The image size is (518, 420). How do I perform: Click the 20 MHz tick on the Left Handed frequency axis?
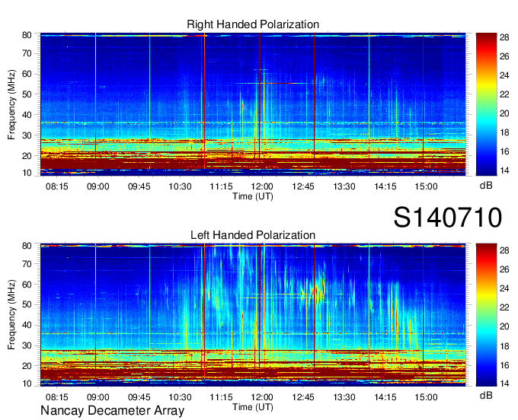coord(27,366)
